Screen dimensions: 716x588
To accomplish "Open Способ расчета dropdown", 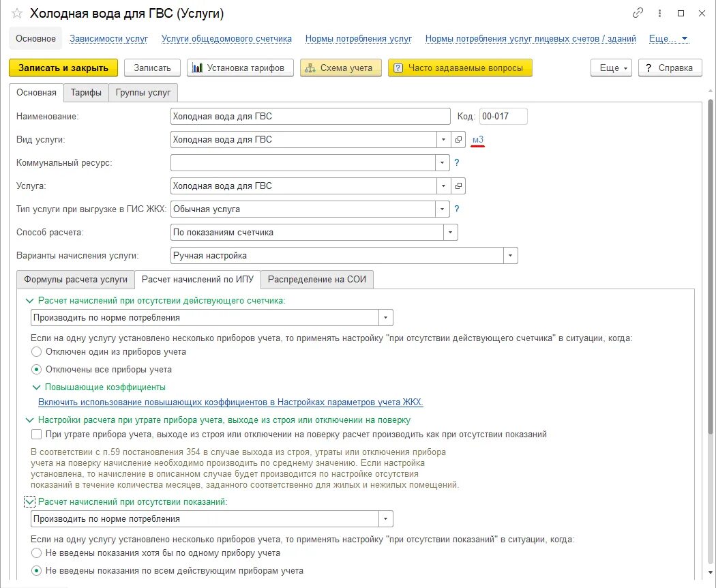I will [x=450, y=233].
